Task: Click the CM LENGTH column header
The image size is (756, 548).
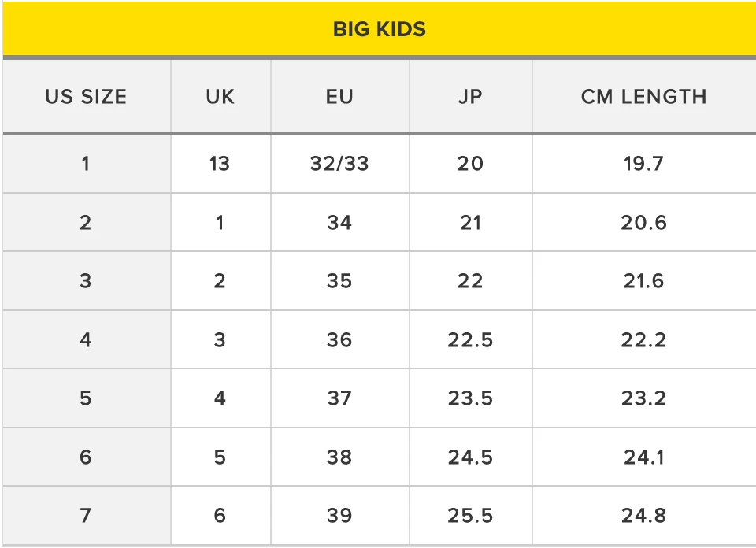Action: pyautogui.click(x=643, y=97)
